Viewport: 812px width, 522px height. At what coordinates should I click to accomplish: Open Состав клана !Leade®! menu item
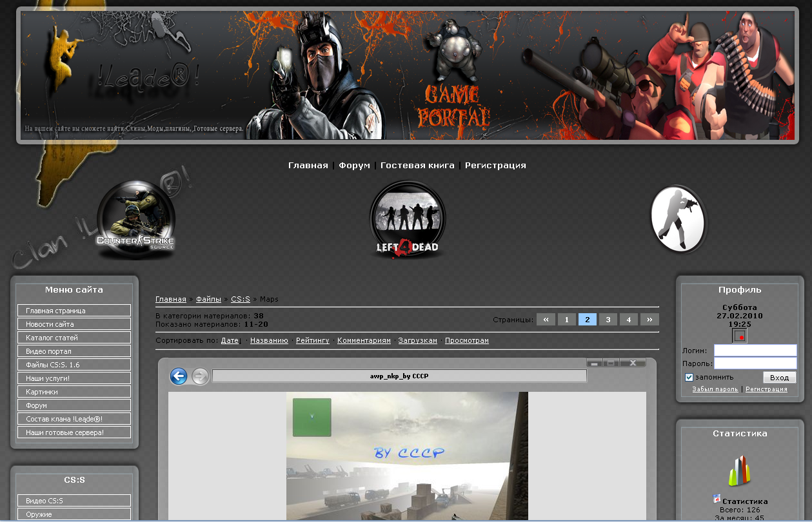[74, 419]
